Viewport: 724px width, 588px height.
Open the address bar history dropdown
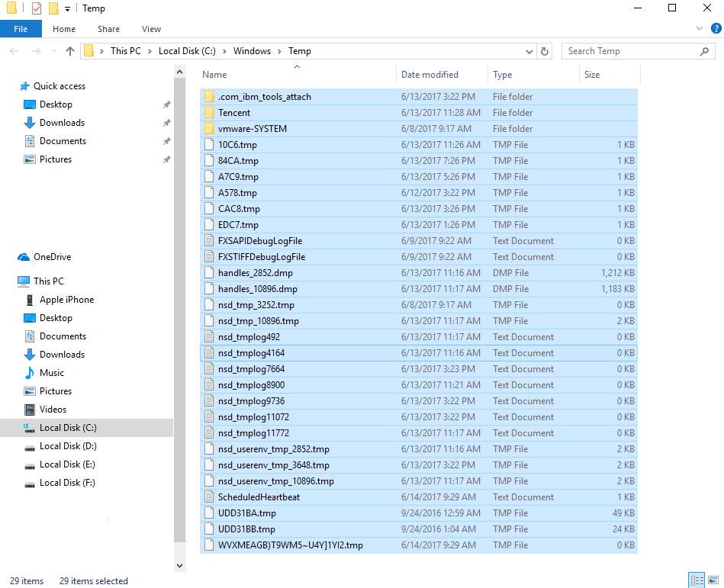pyautogui.click(x=529, y=51)
